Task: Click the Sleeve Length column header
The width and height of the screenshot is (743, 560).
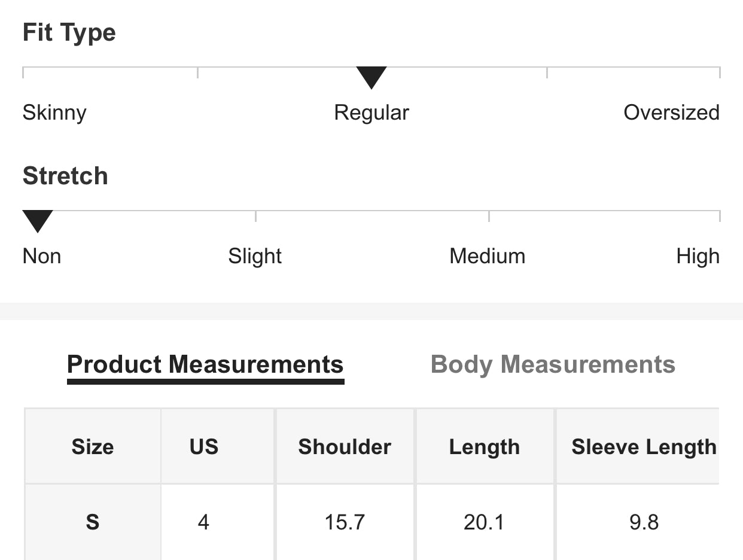Action: [644, 447]
